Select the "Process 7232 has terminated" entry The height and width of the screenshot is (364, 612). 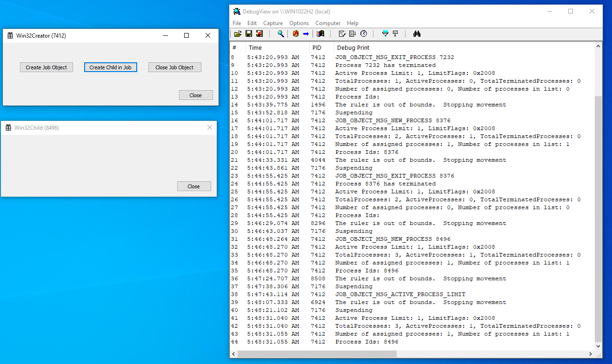click(x=386, y=65)
